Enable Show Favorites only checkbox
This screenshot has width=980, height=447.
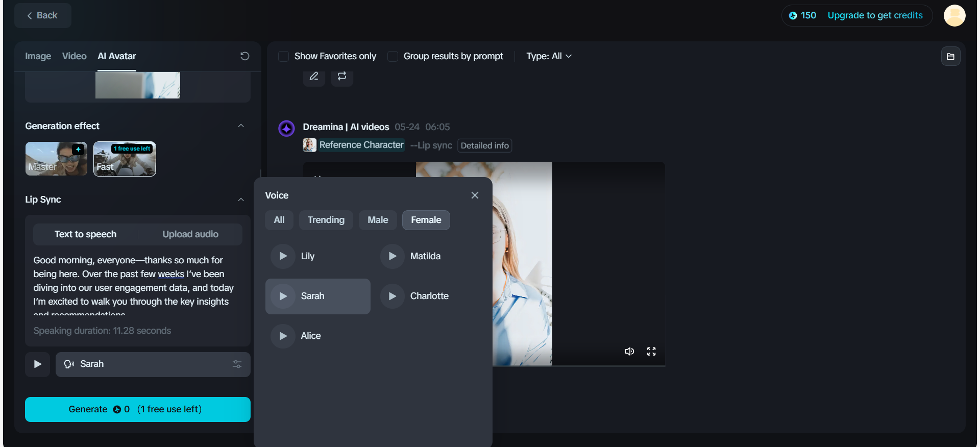click(x=283, y=56)
